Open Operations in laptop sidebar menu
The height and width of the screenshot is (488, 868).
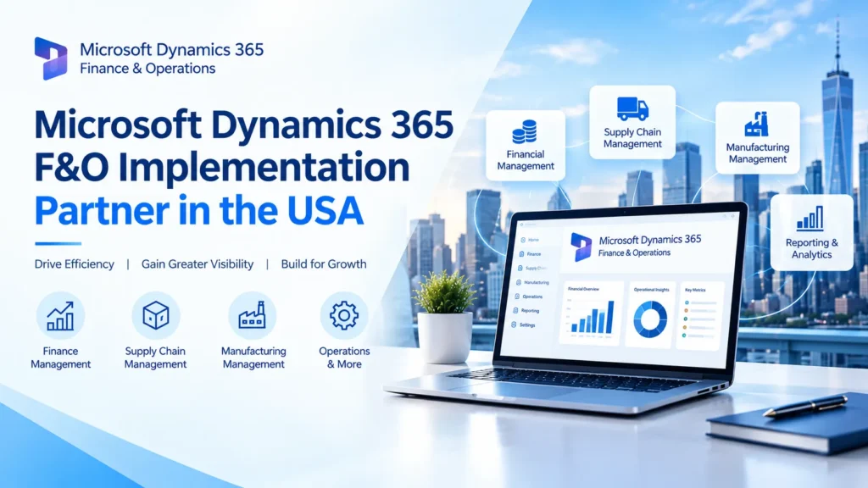coord(532,297)
